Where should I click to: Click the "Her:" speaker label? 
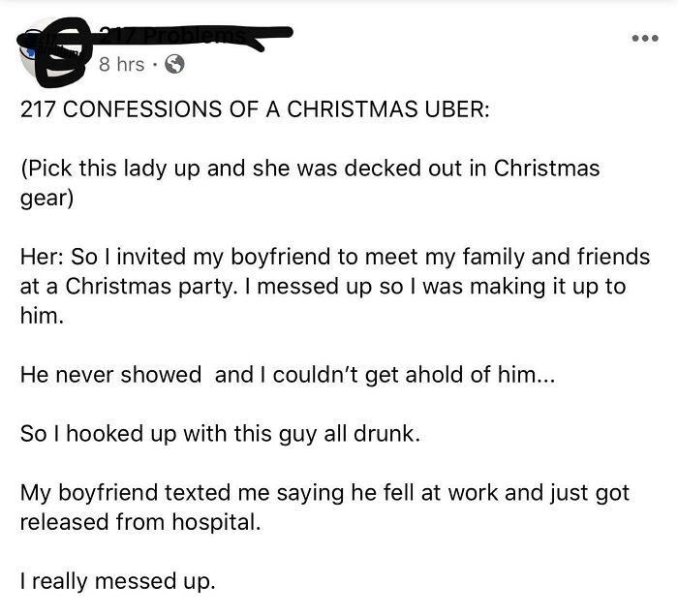[x=43, y=257]
